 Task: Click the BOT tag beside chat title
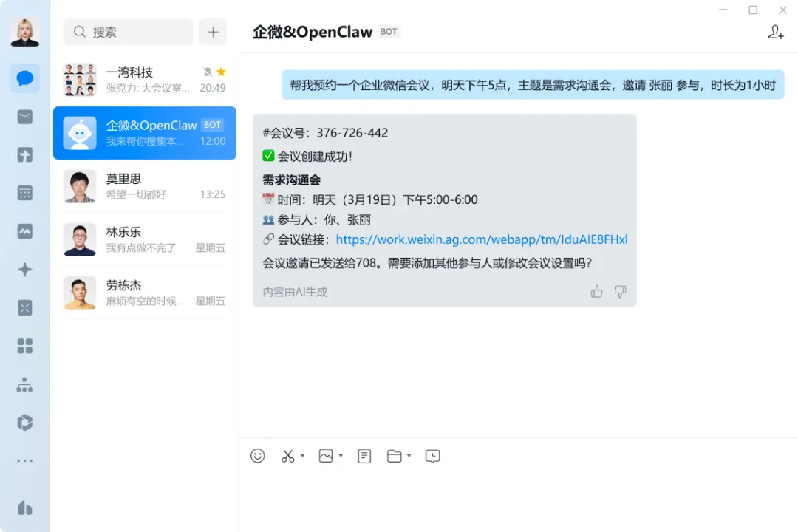point(389,32)
